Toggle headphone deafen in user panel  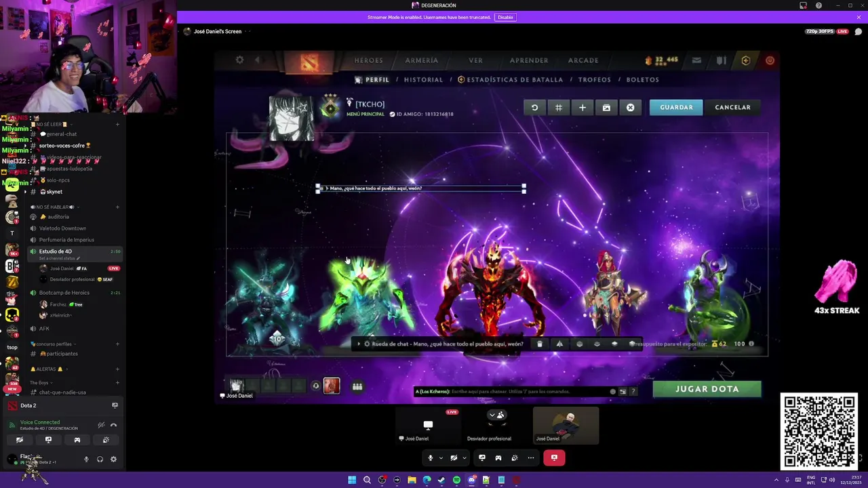(x=100, y=460)
